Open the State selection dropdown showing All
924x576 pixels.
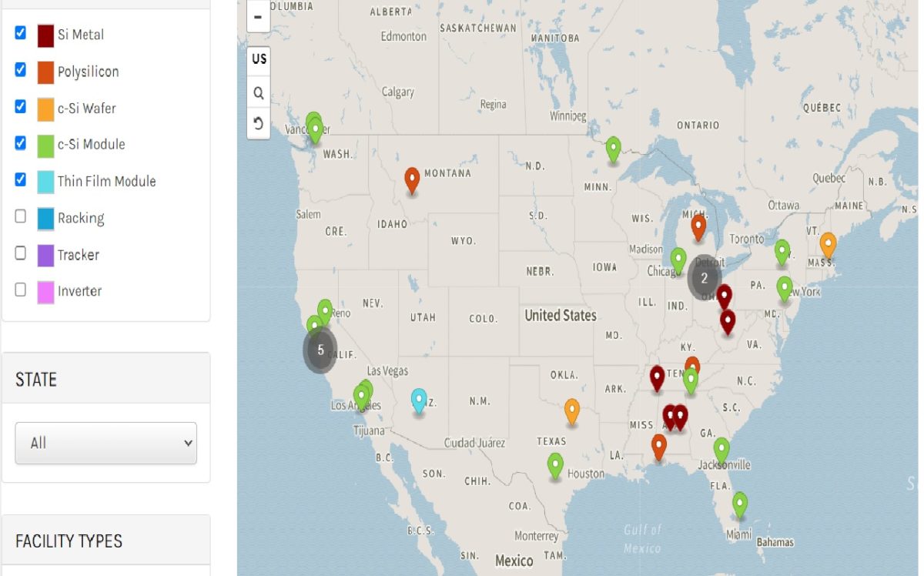point(105,443)
